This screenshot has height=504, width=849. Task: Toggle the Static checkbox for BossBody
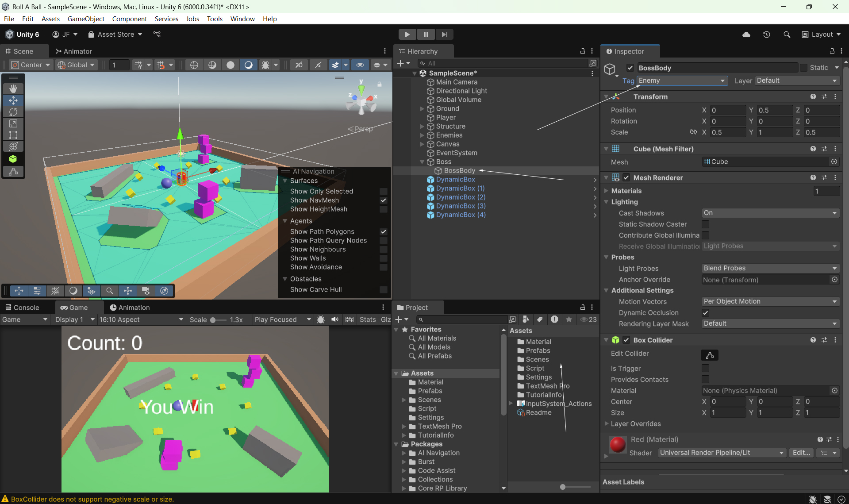pos(804,68)
